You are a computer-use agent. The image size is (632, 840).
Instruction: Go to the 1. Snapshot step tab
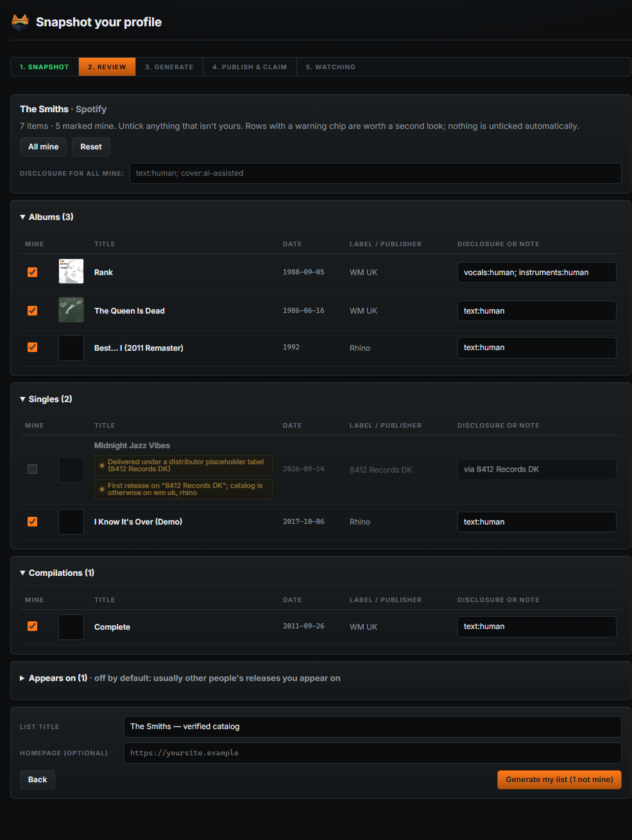point(44,67)
